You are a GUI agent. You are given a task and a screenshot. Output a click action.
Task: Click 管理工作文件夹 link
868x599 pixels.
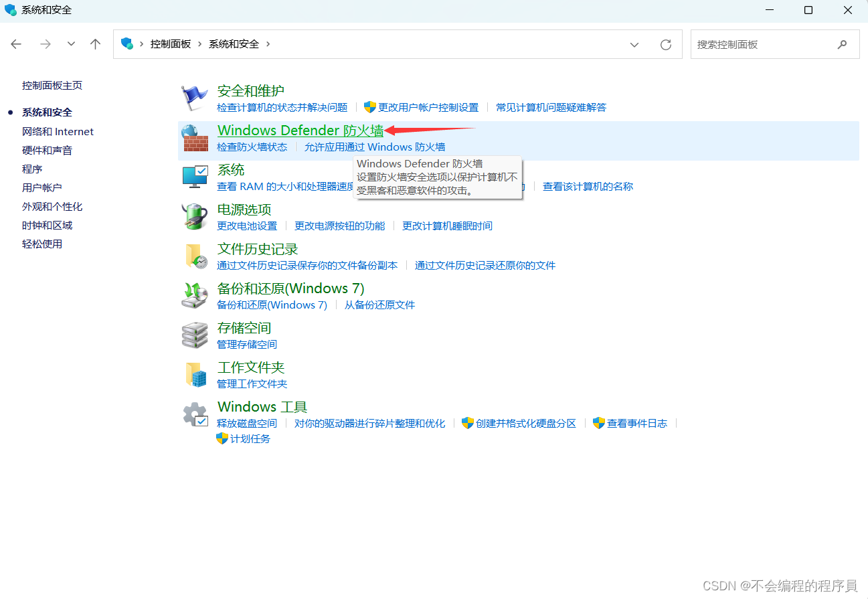(x=252, y=384)
